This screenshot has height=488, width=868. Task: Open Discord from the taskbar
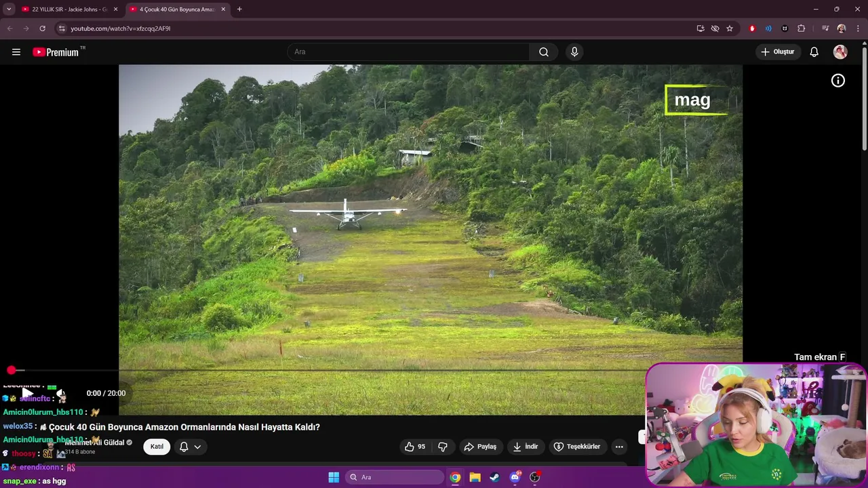515,477
